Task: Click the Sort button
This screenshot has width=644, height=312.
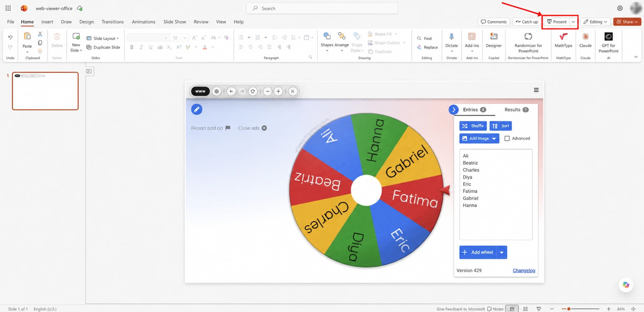Action: (x=501, y=126)
